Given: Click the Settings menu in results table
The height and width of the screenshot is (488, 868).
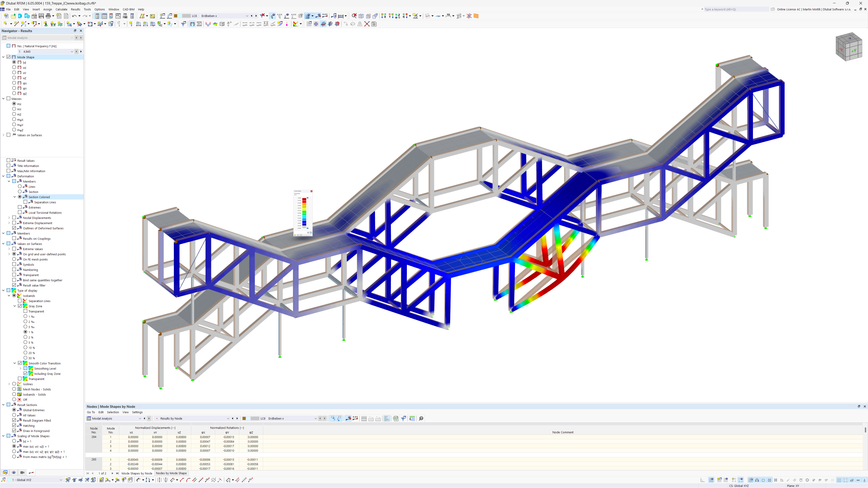Looking at the screenshot, I should coord(137,412).
